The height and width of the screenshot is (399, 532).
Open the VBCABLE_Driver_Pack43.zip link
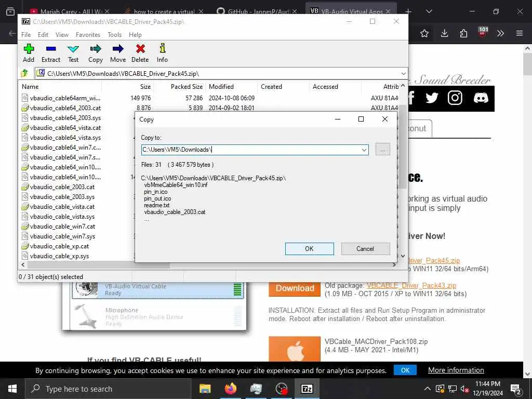(x=411, y=285)
